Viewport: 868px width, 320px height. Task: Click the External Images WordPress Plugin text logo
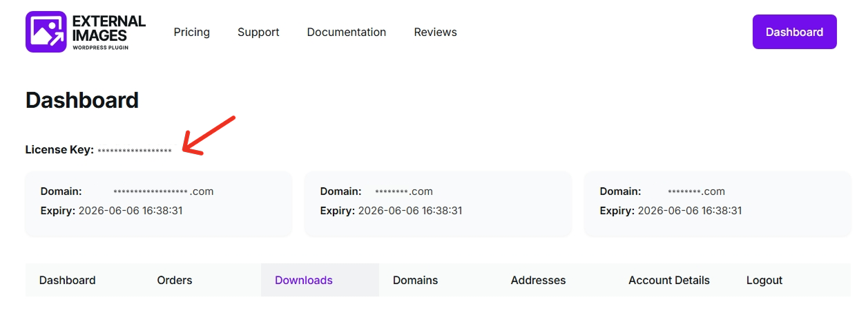(x=109, y=32)
